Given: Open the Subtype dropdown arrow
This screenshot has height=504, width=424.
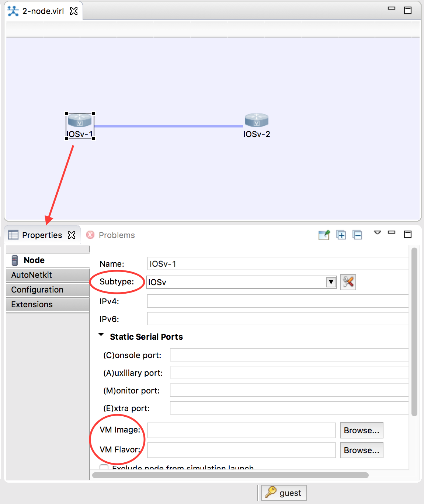Looking at the screenshot, I should 331,282.
